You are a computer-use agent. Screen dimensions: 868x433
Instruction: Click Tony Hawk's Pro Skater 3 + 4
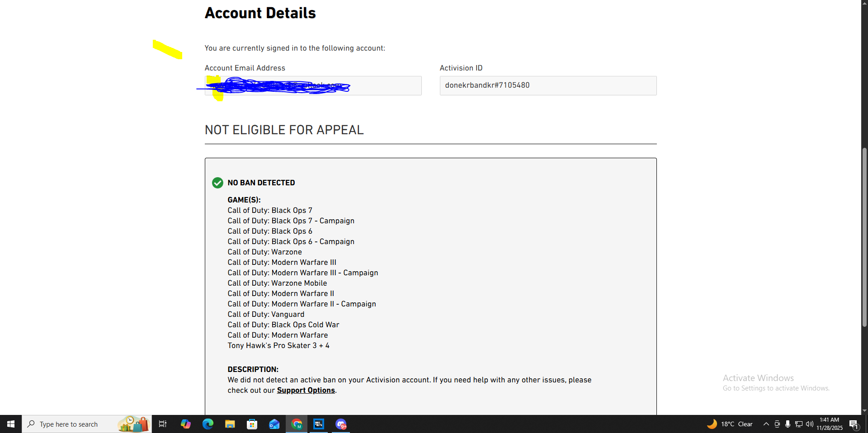pyautogui.click(x=278, y=345)
